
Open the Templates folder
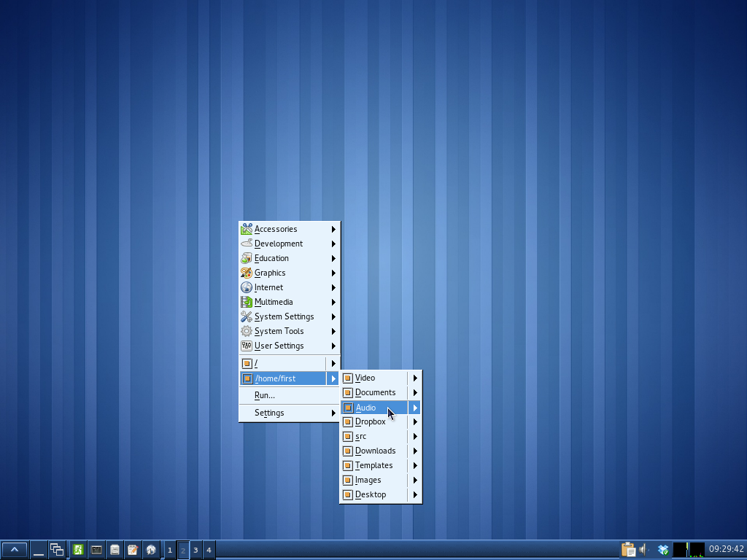point(373,465)
